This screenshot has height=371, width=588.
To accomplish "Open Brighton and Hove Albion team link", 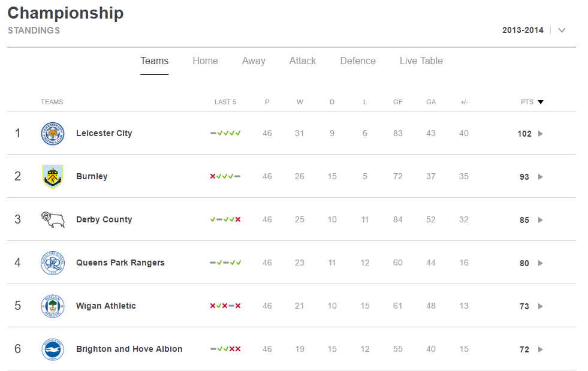I will click(129, 349).
